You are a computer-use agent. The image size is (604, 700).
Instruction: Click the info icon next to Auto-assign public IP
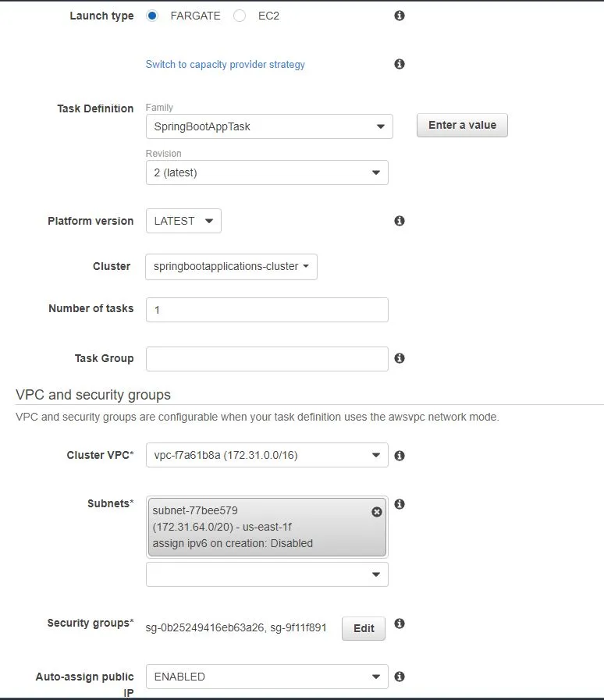click(399, 677)
